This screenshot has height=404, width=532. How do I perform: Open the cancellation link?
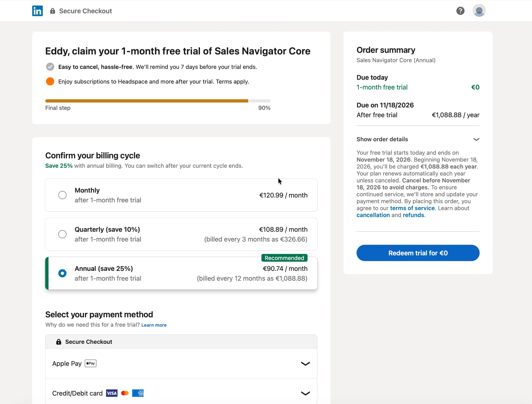click(373, 215)
